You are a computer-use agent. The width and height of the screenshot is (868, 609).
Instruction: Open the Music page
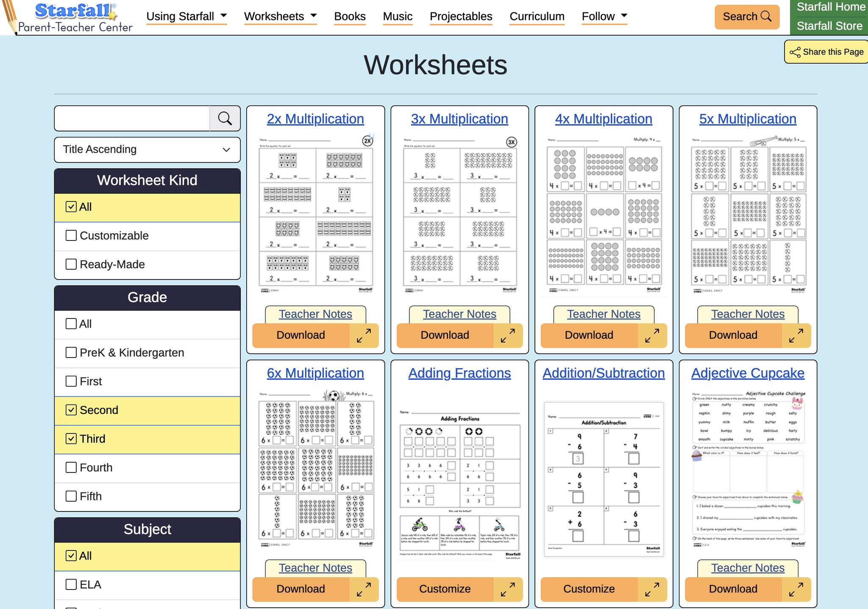(398, 17)
